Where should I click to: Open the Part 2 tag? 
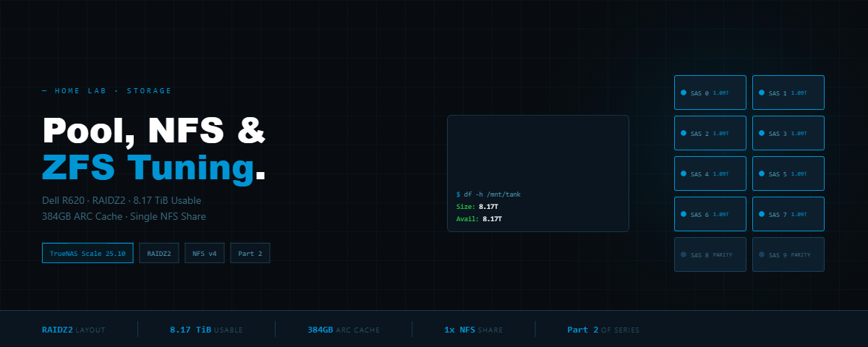pyautogui.click(x=250, y=253)
